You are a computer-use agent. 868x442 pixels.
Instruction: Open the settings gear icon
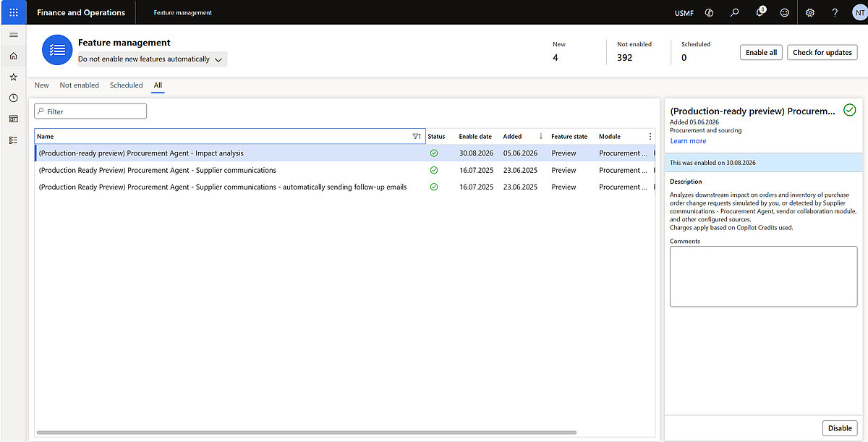click(810, 12)
